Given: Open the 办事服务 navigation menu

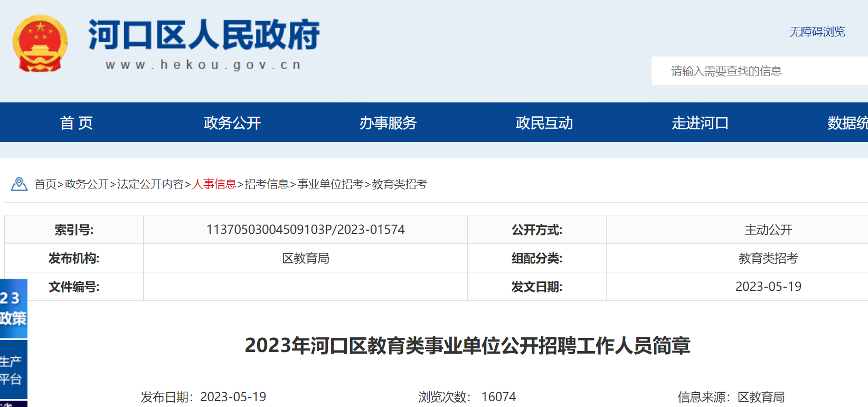Looking at the screenshot, I should tap(388, 123).
